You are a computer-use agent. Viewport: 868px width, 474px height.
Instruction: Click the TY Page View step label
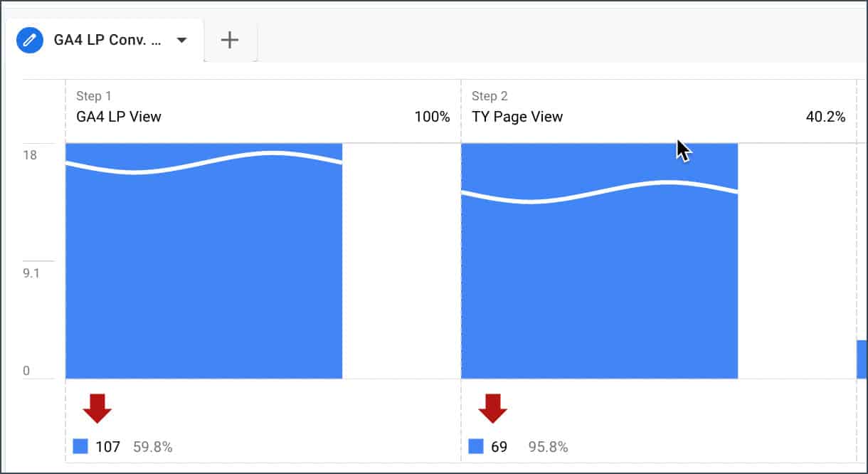517,117
